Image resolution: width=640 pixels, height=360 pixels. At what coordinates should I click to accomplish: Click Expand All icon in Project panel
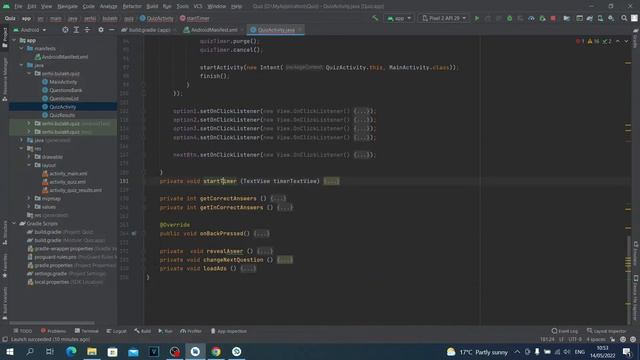coord(76,30)
